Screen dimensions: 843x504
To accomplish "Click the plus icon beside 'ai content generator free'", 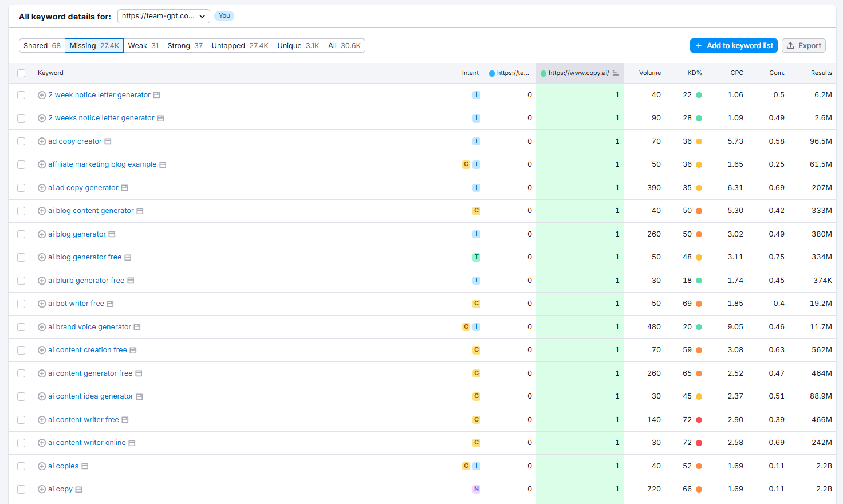I will tap(42, 373).
